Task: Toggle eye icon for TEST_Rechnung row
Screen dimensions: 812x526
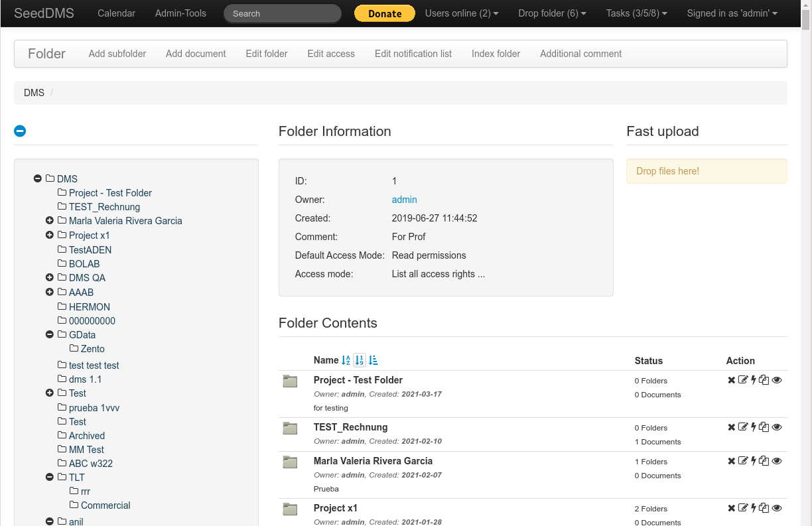Action: coord(778,427)
